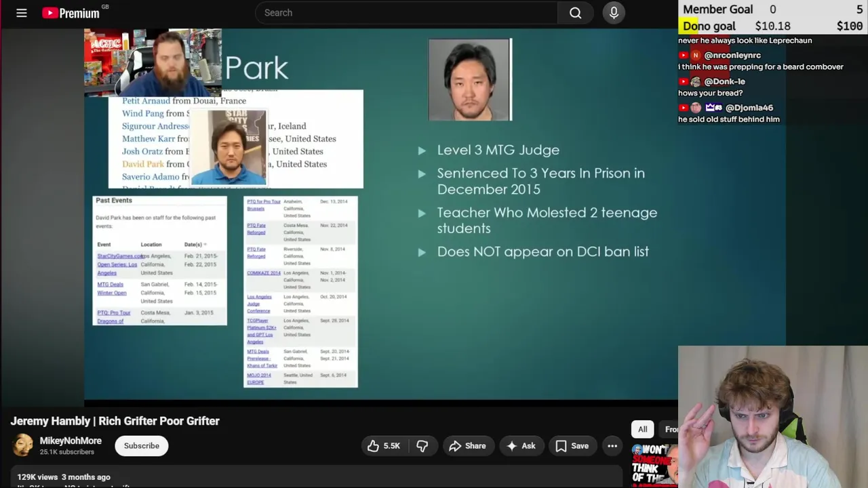Click the Los Angeles Judge Conference link

click(259, 304)
